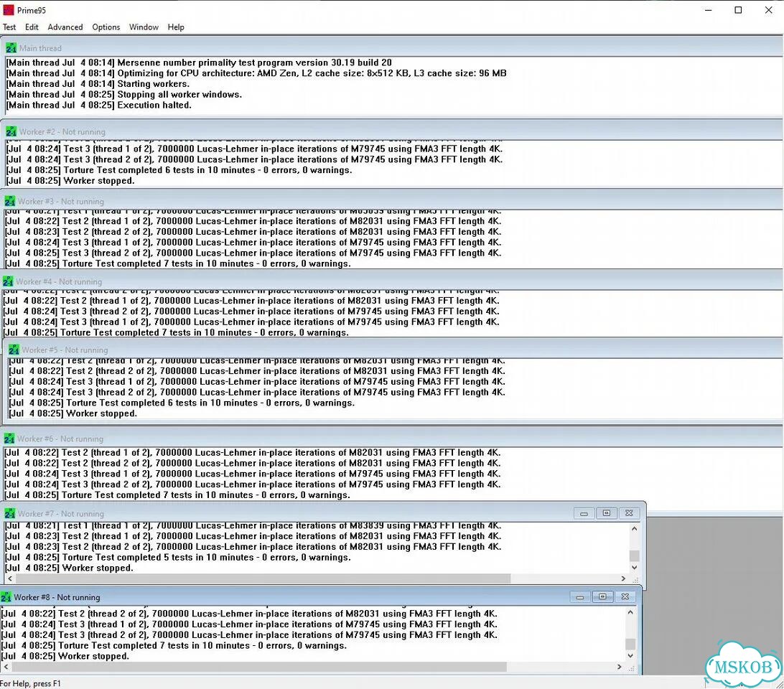The width and height of the screenshot is (784, 689).
Task: Click the Worker #3 window icon
Action: [x=10, y=201]
